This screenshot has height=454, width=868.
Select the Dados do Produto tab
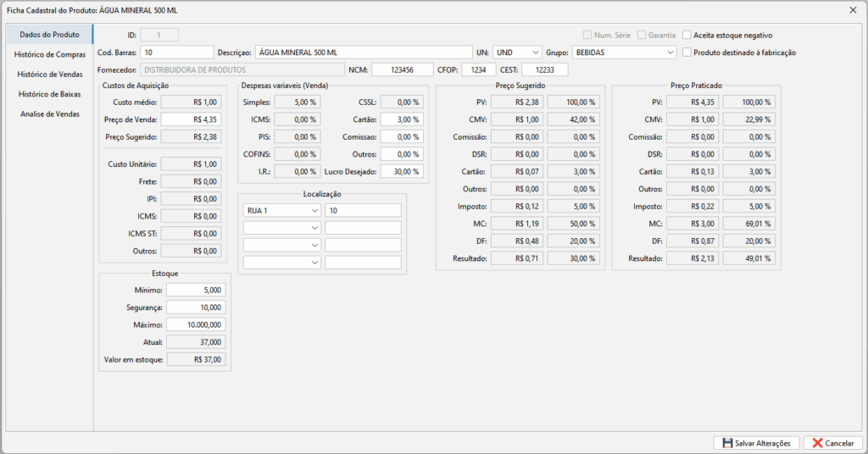pyautogui.click(x=49, y=35)
